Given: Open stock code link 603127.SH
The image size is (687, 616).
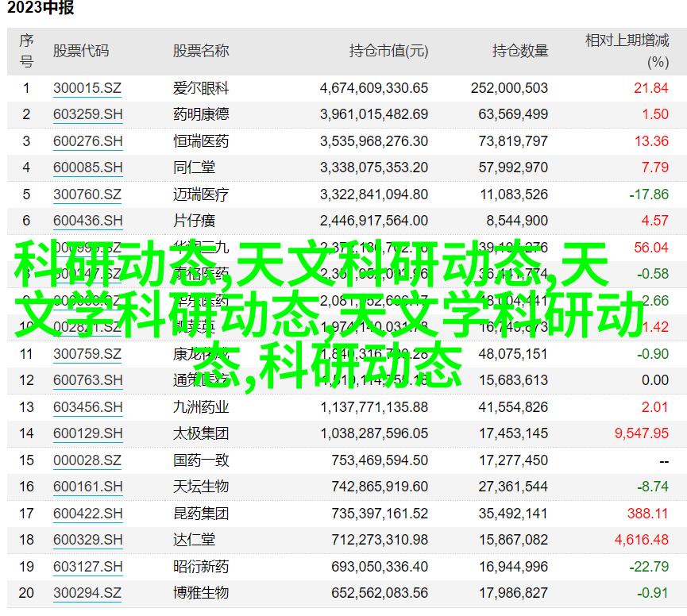Looking at the screenshot, I should [87, 567].
